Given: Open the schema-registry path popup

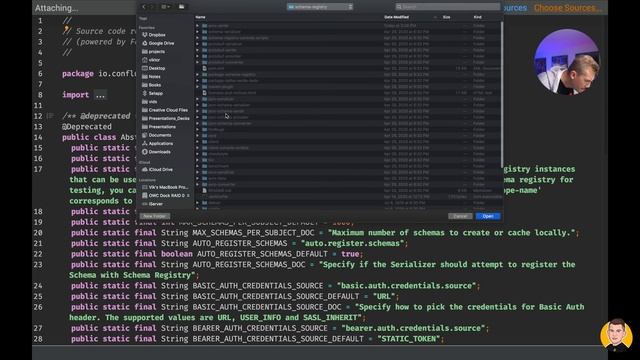Looking at the screenshot, I should 320,7.
